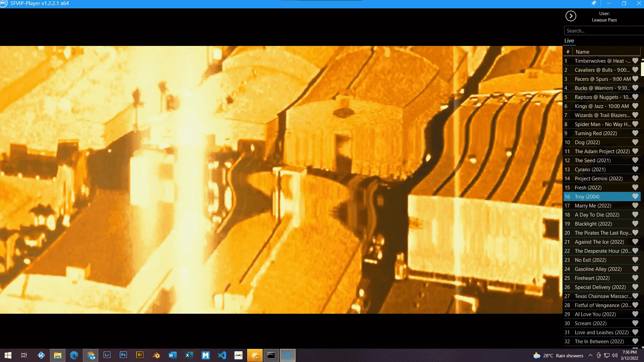Favorite No Exit (2022) using its heart
The height and width of the screenshot is (362, 644).
click(x=635, y=260)
